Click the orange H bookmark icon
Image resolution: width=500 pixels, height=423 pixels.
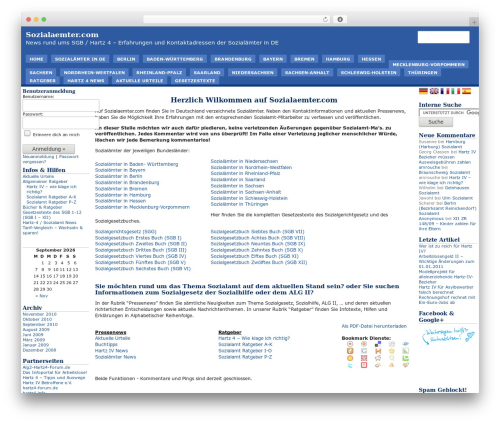pyautogui.click(x=378, y=351)
